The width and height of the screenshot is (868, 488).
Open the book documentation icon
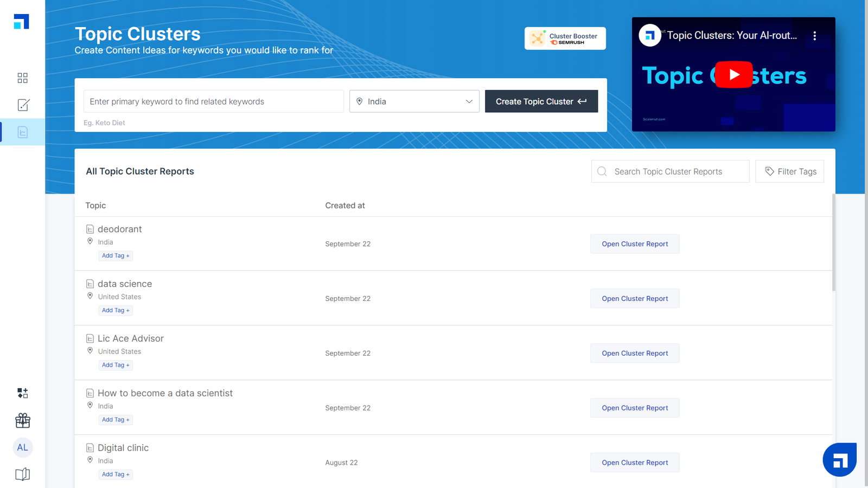22,474
